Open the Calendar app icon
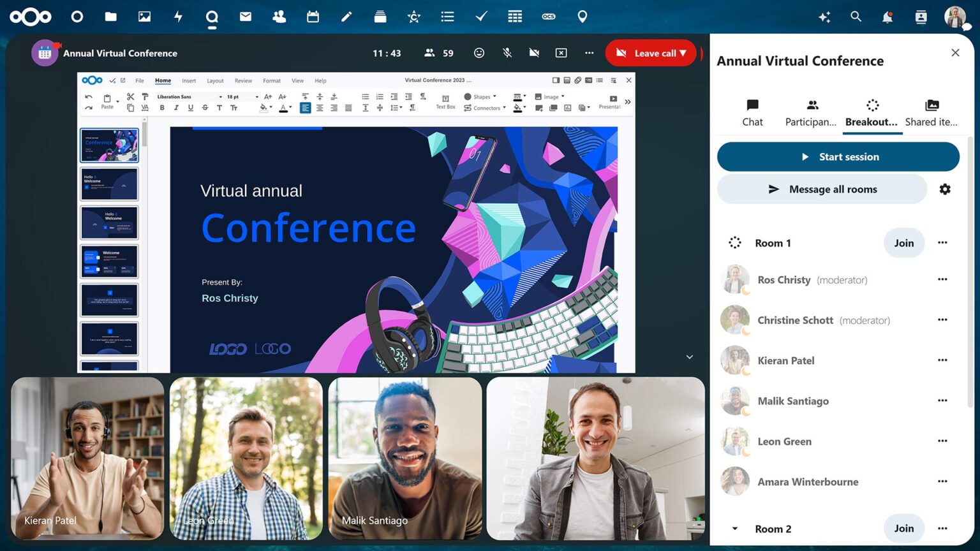The height and width of the screenshot is (551, 980). [312, 17]
